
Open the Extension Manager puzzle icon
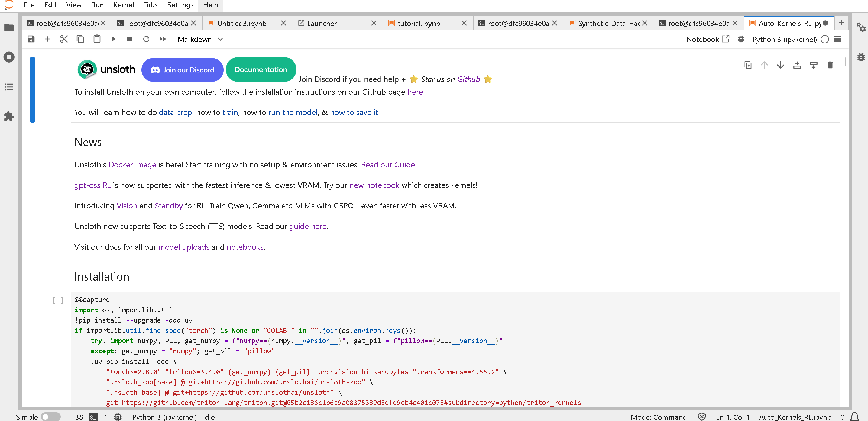tap(9, 117)
